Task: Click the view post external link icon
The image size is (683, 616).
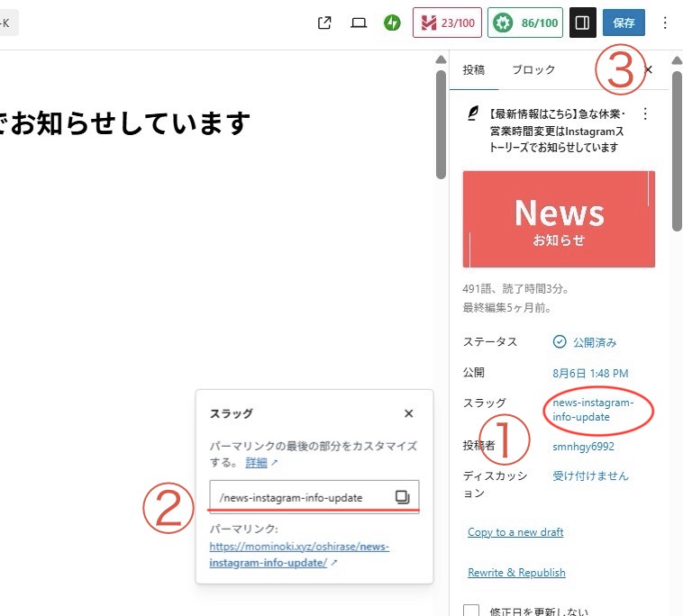Action: point(325,23)
